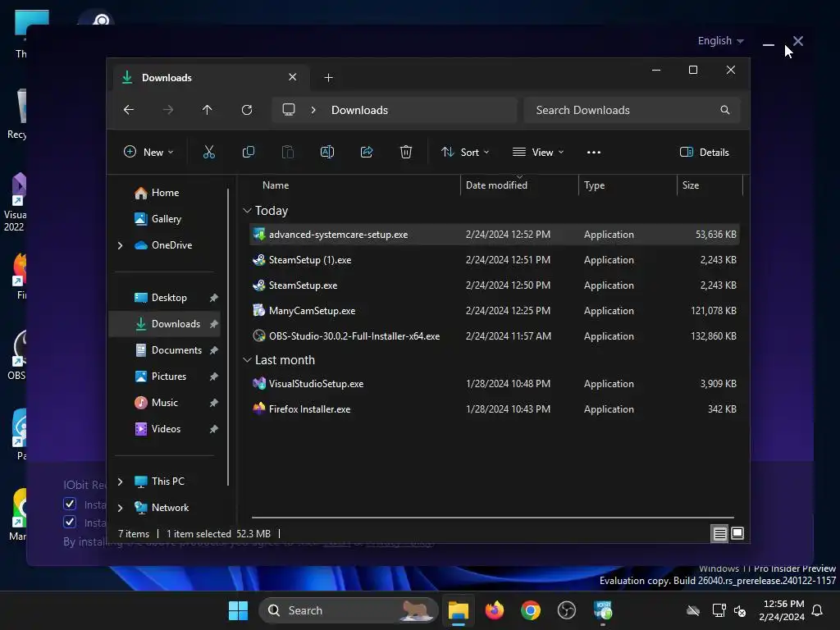
Task: Refresh the Downloads folder
Action: tap(246, 110)
